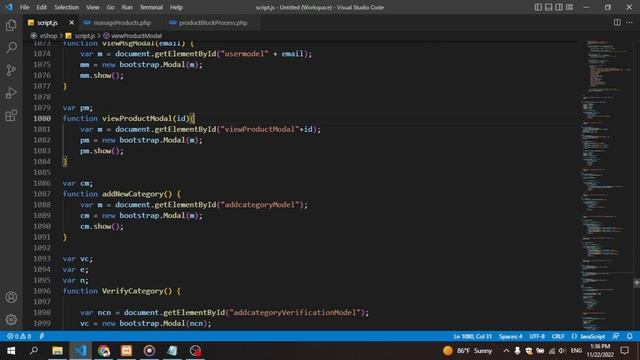Close the script.js tab
This screenshot has height=360, width=640.
(71, 22)
